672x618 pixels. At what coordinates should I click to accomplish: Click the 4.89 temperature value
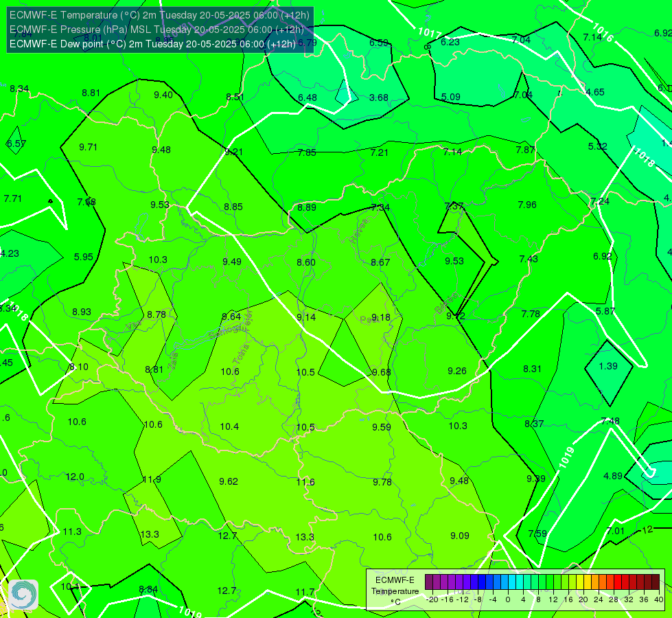click(613, 476)
